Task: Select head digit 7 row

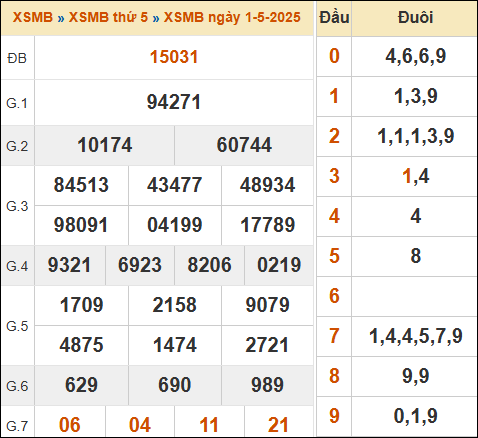Action: coord(397,336)
